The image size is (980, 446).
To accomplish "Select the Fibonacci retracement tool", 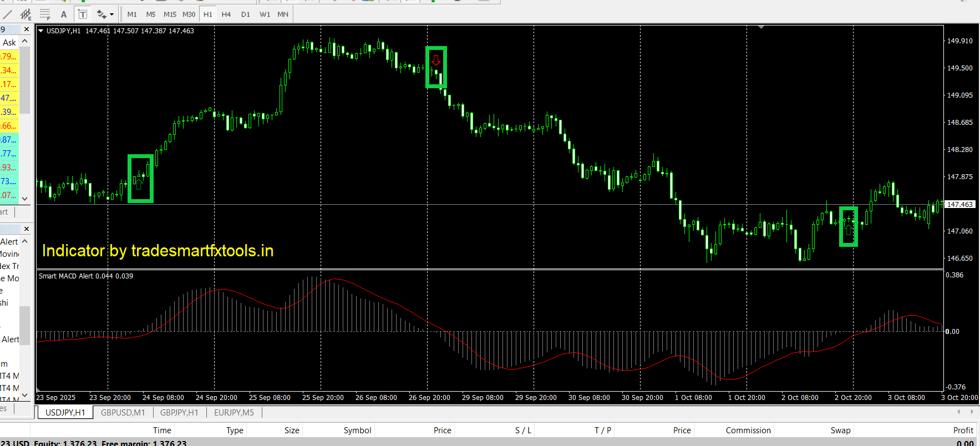I will pyautogui.click(x=45, y=14).
